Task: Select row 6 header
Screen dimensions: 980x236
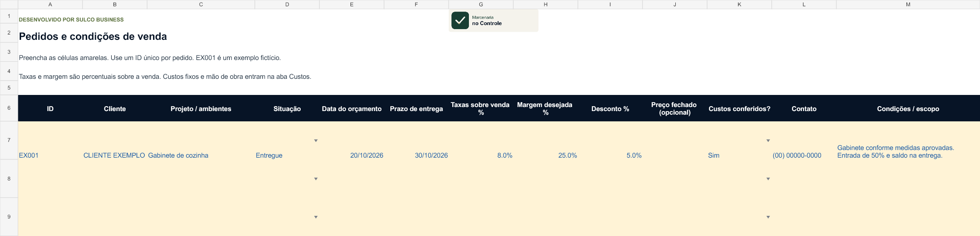Action: point(9,108)
